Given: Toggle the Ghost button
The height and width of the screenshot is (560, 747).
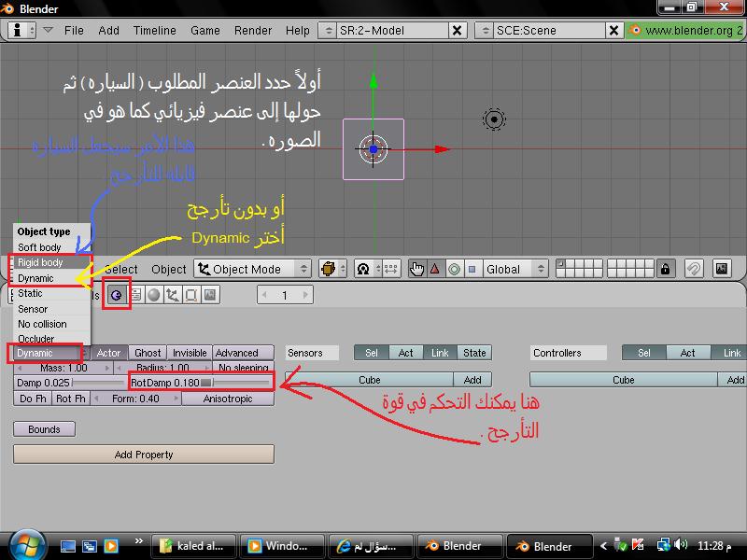Looking at the screenshot, I should tap(148, 353).
